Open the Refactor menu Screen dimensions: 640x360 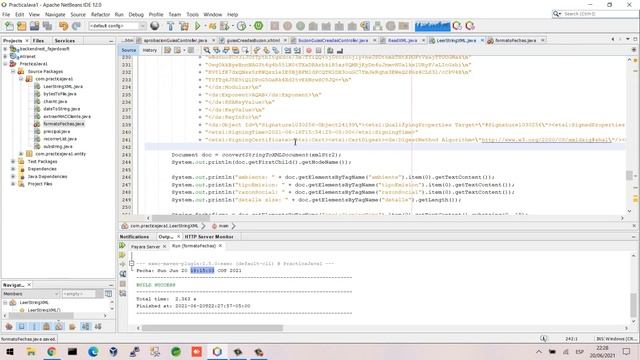click(x=100, y=14)
